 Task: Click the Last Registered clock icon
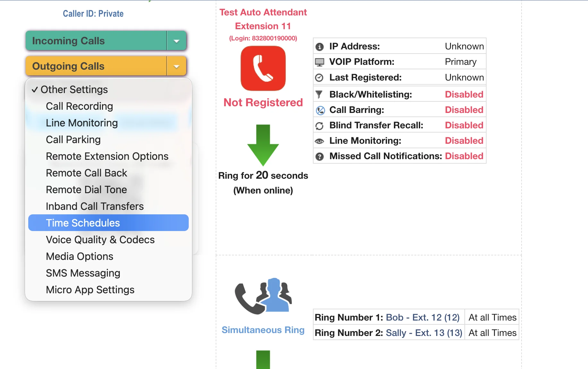(320, 77)
